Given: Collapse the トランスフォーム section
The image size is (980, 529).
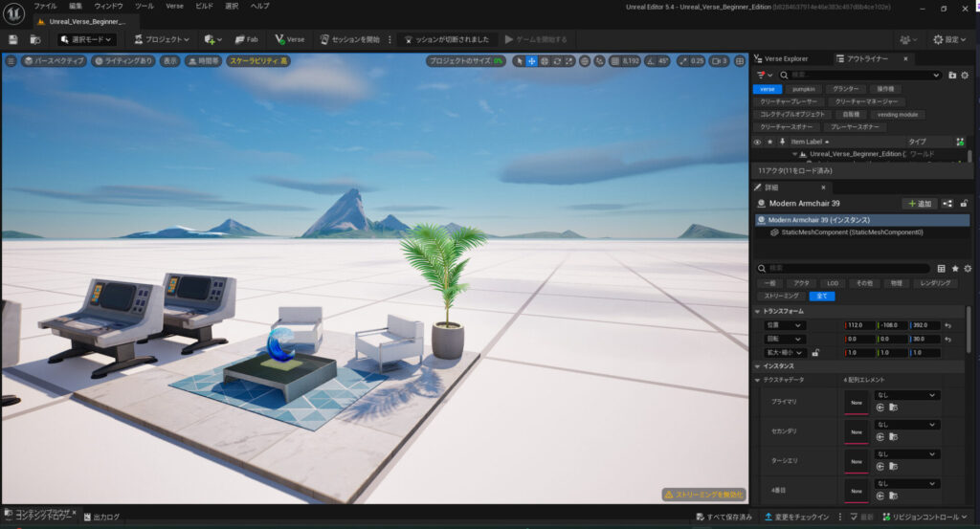Looking at the screenshot, I should [757, 311].
